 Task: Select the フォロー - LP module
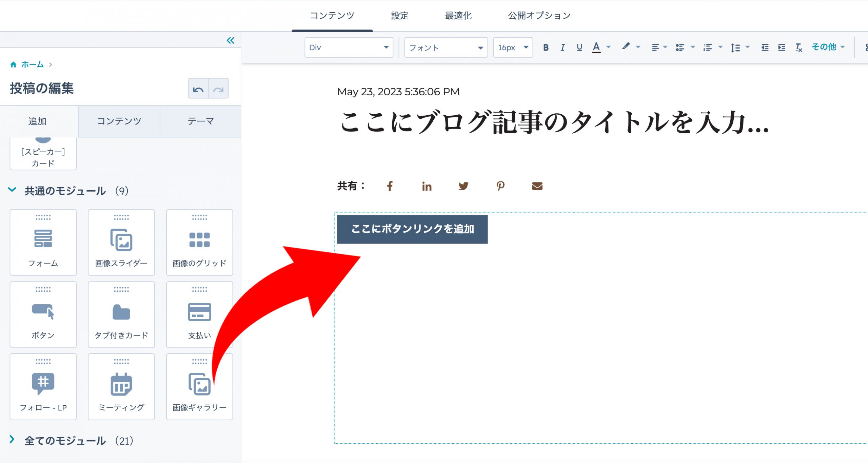click(x=43, y=387)
